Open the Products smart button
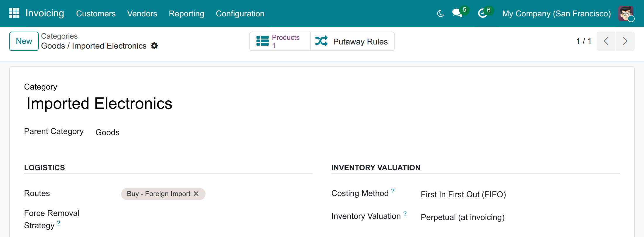Image resolution: width=644 pixels, height=237 pixels. coord(280,41)
